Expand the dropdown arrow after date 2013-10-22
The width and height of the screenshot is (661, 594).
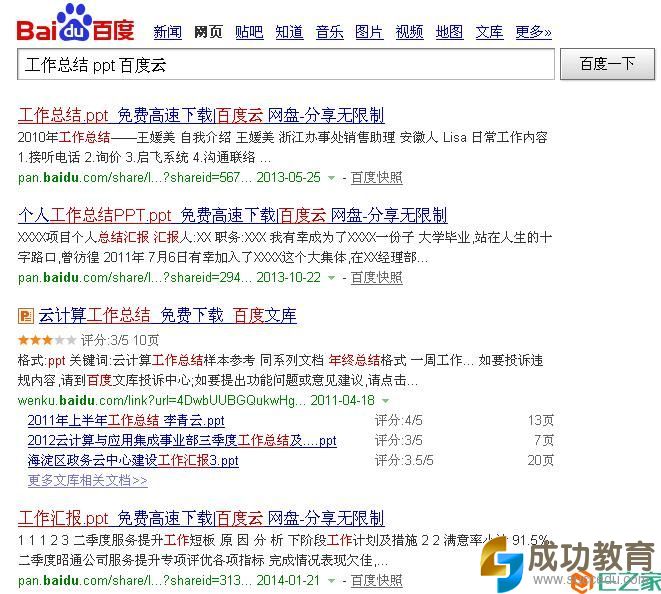pos(332,278)
